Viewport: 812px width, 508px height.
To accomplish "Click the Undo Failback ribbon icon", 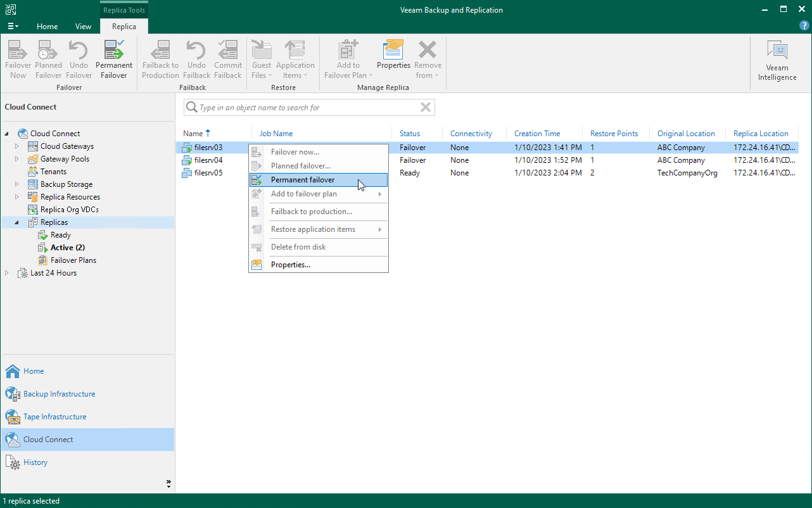I will click(197, 60).
